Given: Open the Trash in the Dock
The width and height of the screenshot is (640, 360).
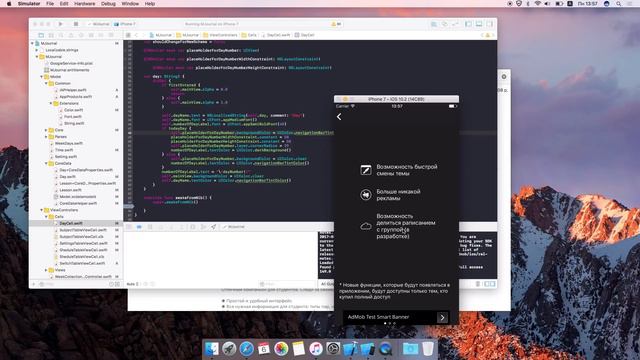Looking at the screenshot, I should [x=428, y=349].
